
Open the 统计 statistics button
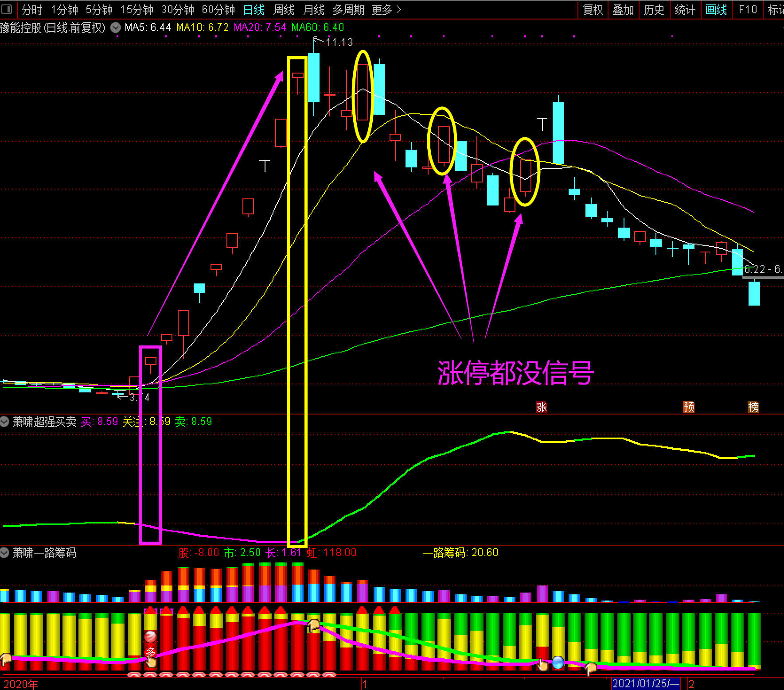[685, 10]
